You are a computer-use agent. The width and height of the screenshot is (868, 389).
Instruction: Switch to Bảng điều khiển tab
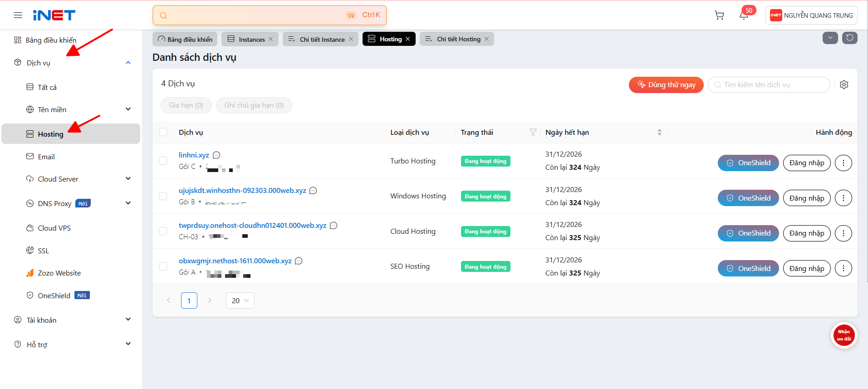pos(185,39)
